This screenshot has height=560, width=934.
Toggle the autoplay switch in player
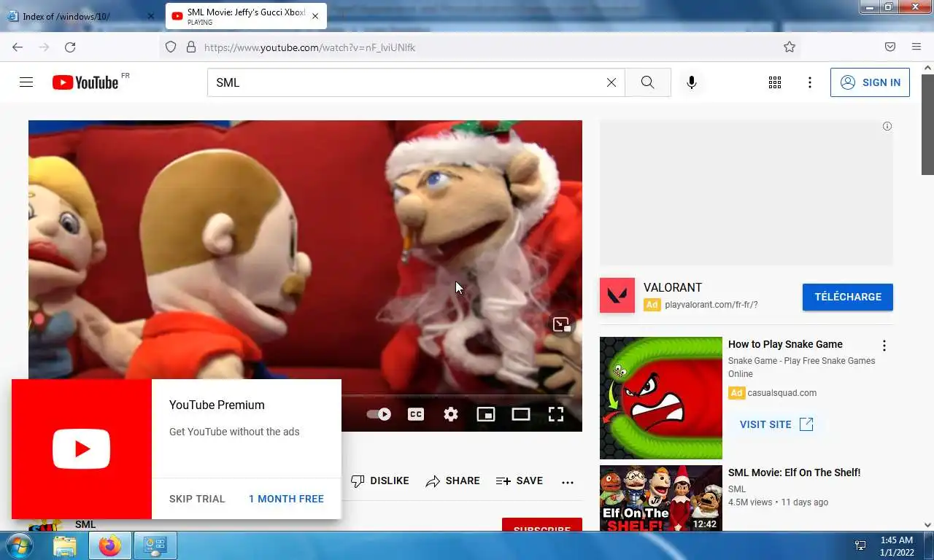[x=379, y=414]
